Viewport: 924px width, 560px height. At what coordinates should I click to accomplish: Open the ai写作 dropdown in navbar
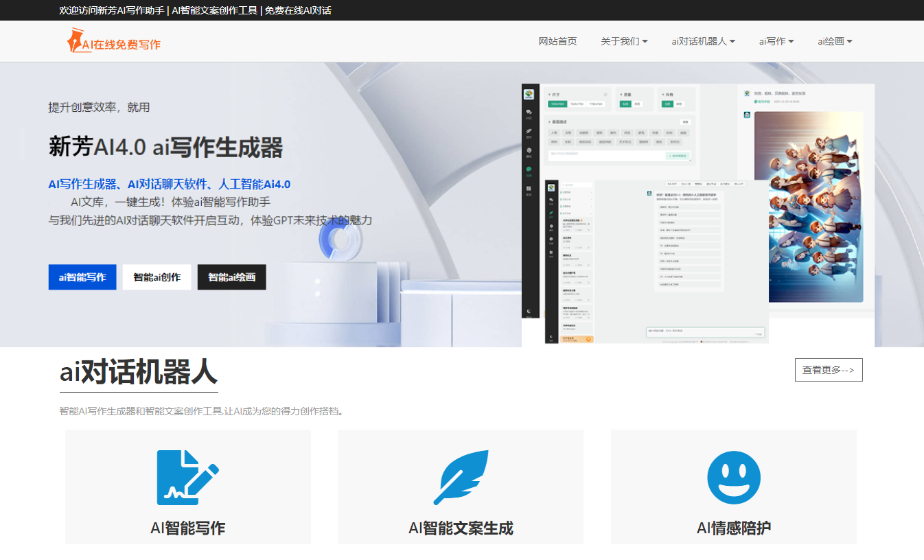pyautogui.click(x=776, y=41)
